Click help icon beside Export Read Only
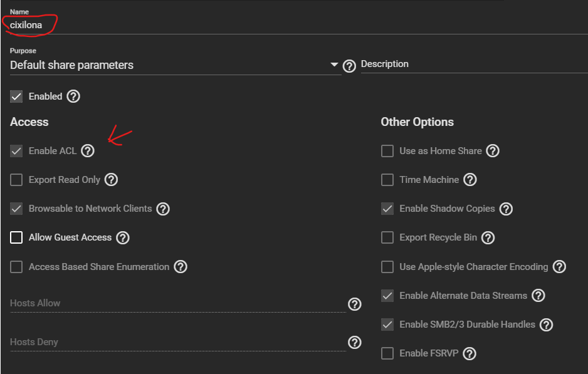The width and height of the screenshot is (588, 374). (x=111, y=180)
